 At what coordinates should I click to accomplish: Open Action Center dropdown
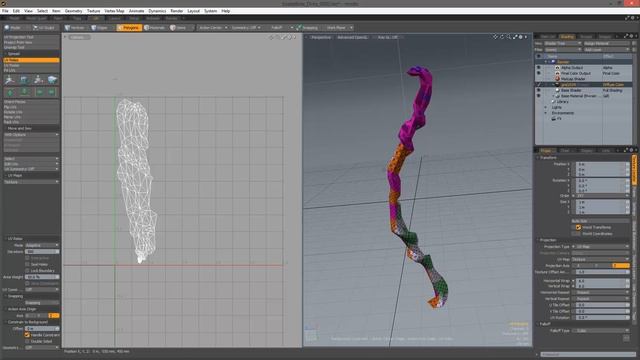coord(213,28)
